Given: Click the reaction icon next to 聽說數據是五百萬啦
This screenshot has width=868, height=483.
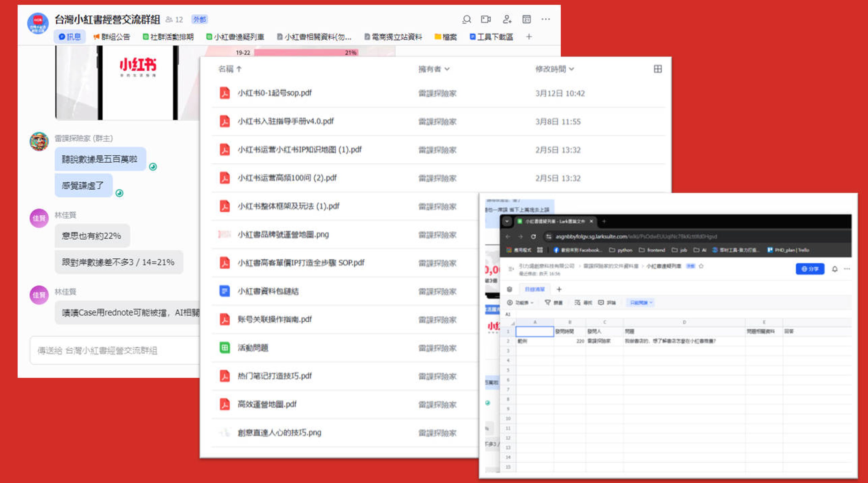Looking at the screenshot, I should click(x=153, y=167).
